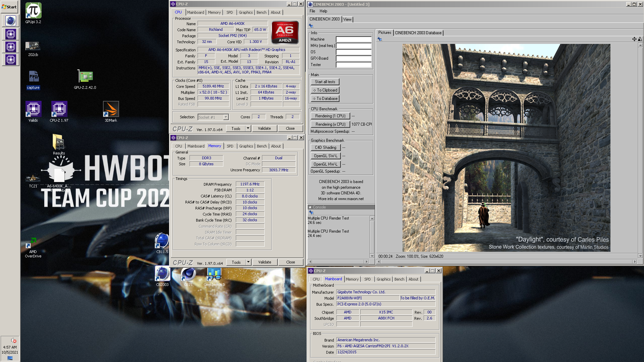Click the To Database button

325,99
